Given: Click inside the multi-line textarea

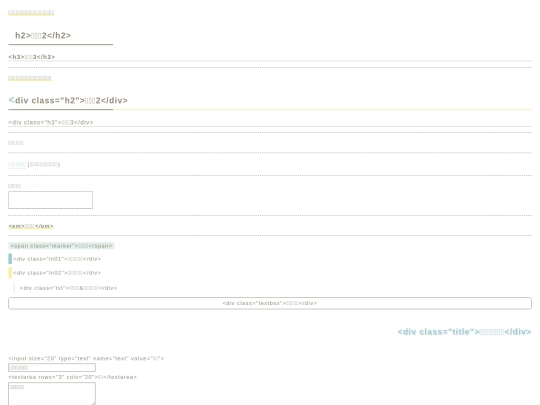Looking at the screenshot, I should [x=52, y=394].
